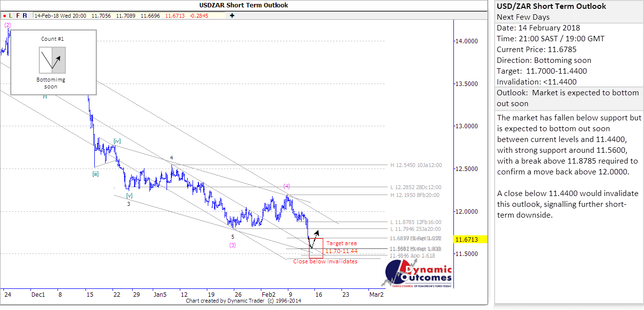The height and width of the screenshot is (310, 644).
Task: Click the black plus icon in toolbar
Action: pos(232,16)
